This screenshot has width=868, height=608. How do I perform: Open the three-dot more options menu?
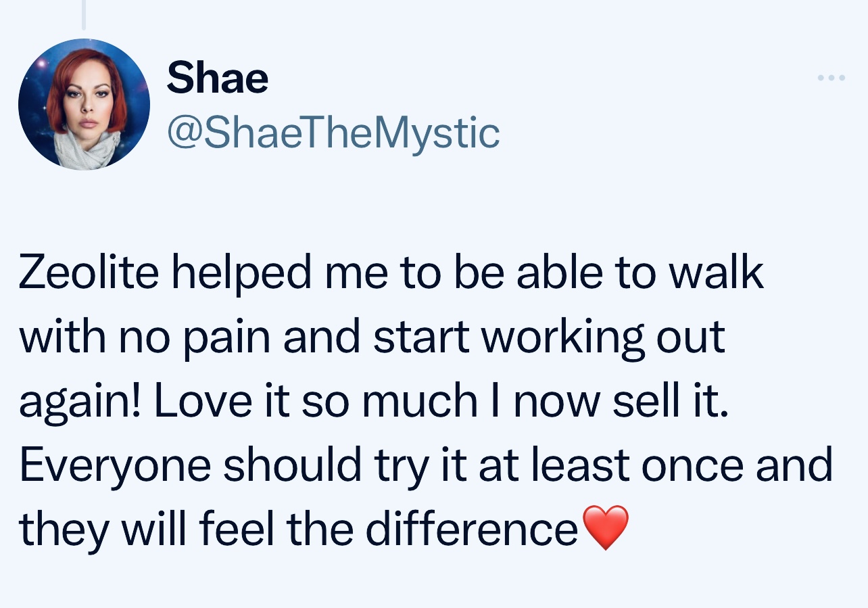pos(831,78)
